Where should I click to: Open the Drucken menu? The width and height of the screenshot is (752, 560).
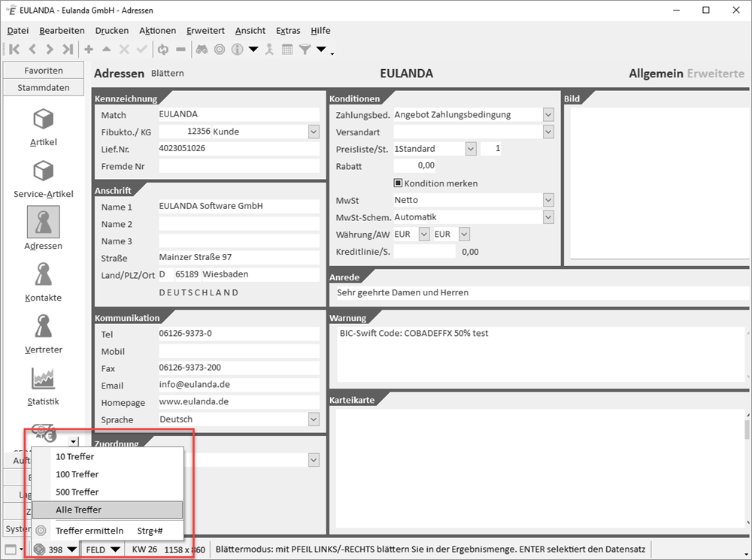click(112, 30)
